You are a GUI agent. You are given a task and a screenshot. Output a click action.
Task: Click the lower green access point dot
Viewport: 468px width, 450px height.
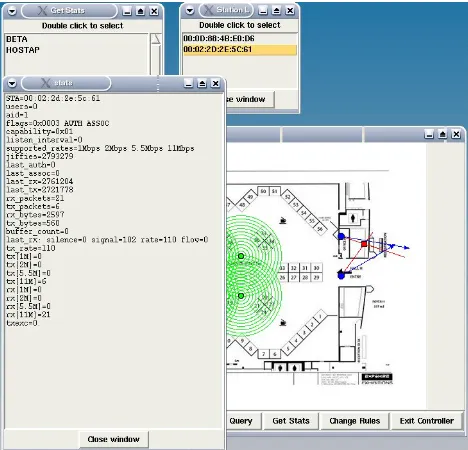241,296
